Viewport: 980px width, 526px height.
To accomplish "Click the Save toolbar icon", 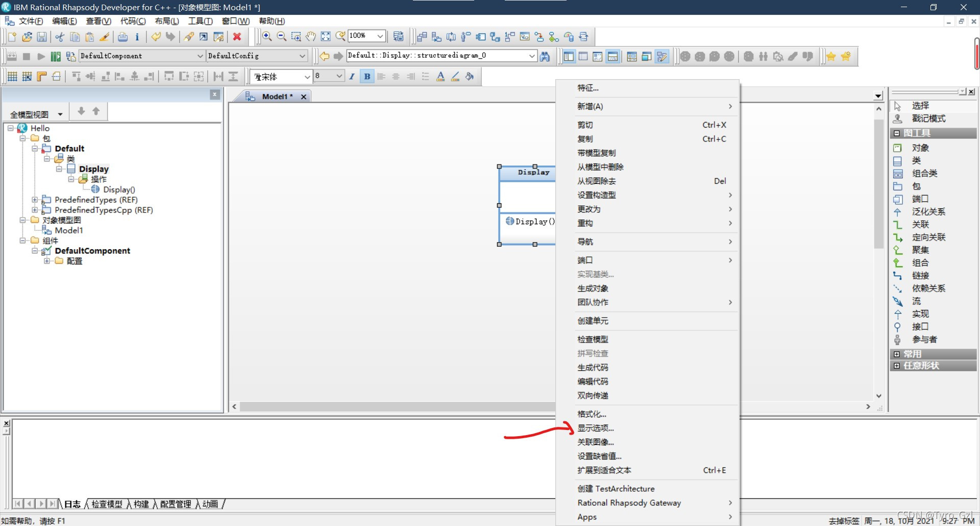I will [42, 37].
